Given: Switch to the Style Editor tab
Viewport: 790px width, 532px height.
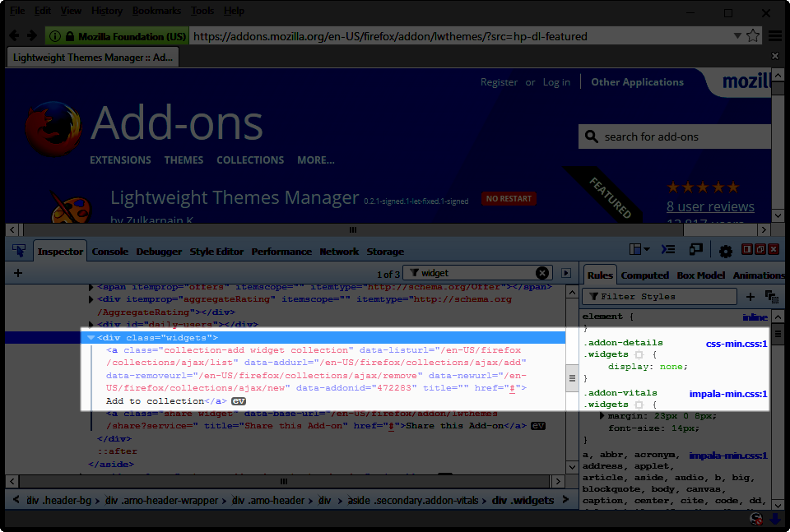Looking at the screenshot, I should [216, 251].
